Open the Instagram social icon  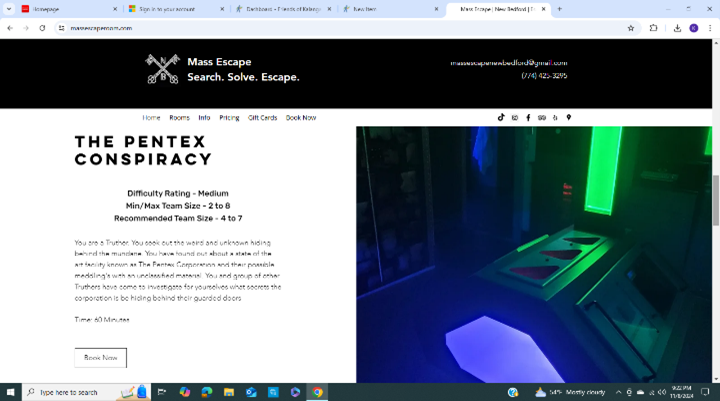tap(515, 118)
